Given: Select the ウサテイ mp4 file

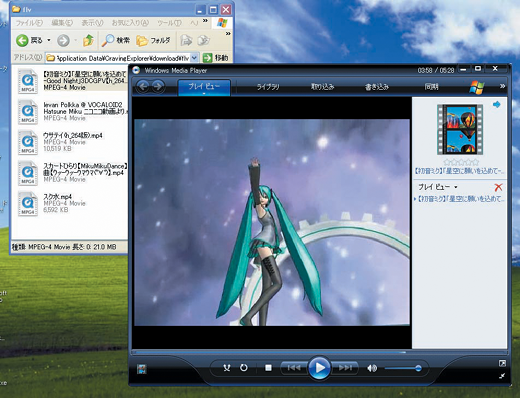Looking at the screenshot, I should tap(60, 142).
